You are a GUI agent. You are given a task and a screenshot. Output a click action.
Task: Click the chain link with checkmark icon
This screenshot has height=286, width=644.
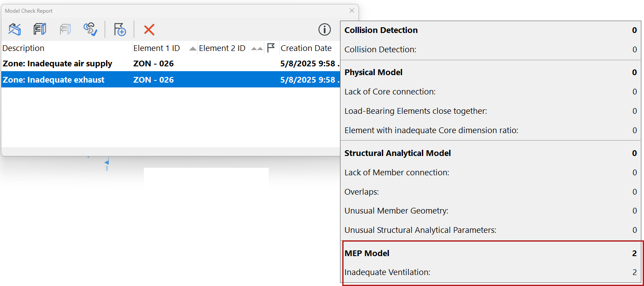pos(90,29)
